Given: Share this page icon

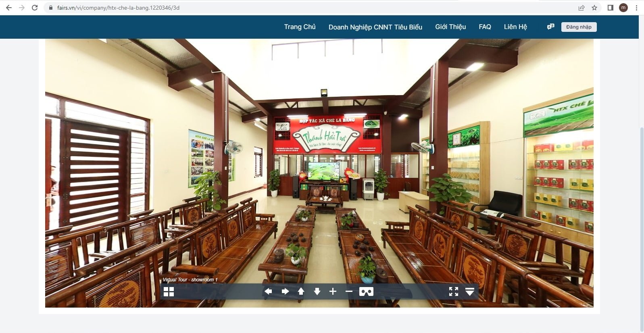Looking at the screenshot, I should tap(581, 8).
